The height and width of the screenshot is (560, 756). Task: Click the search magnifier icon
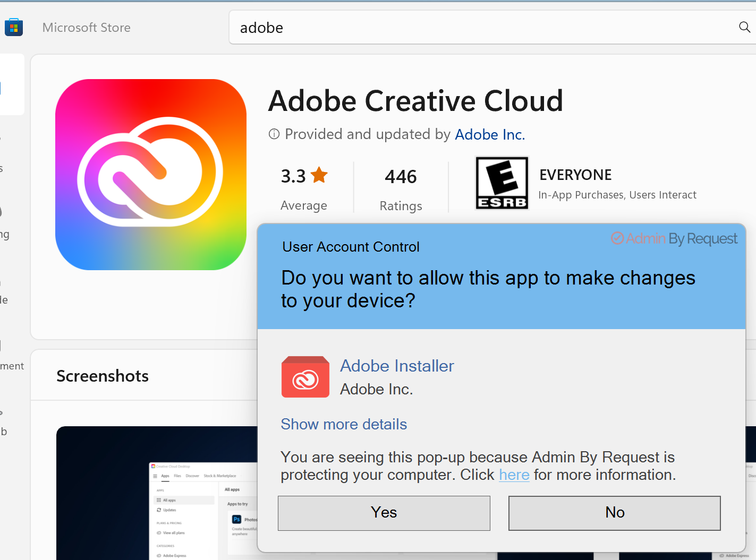pyautogui.click(x=744, y=27)
